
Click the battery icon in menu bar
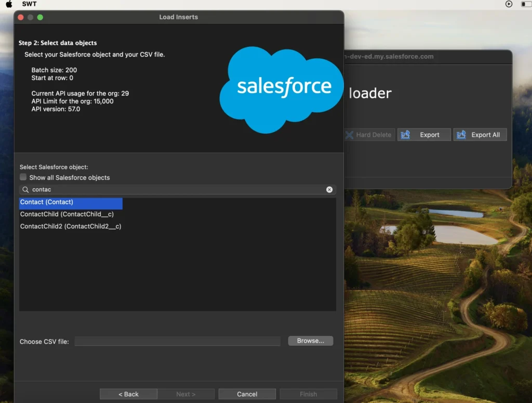(x=526, y=4)
